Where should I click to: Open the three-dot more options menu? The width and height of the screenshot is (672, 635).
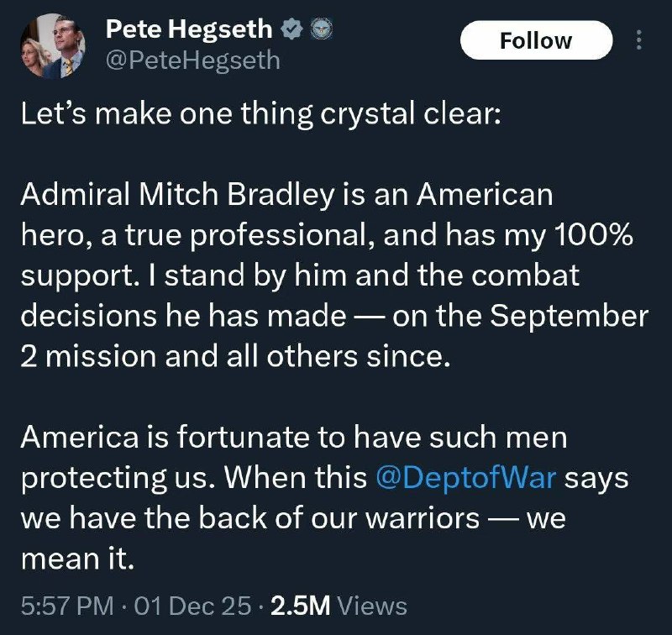point(639,39)
